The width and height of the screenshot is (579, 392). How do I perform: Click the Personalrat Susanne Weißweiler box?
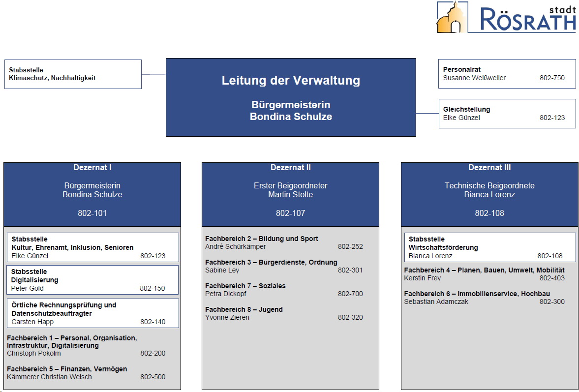pos(507,74)
